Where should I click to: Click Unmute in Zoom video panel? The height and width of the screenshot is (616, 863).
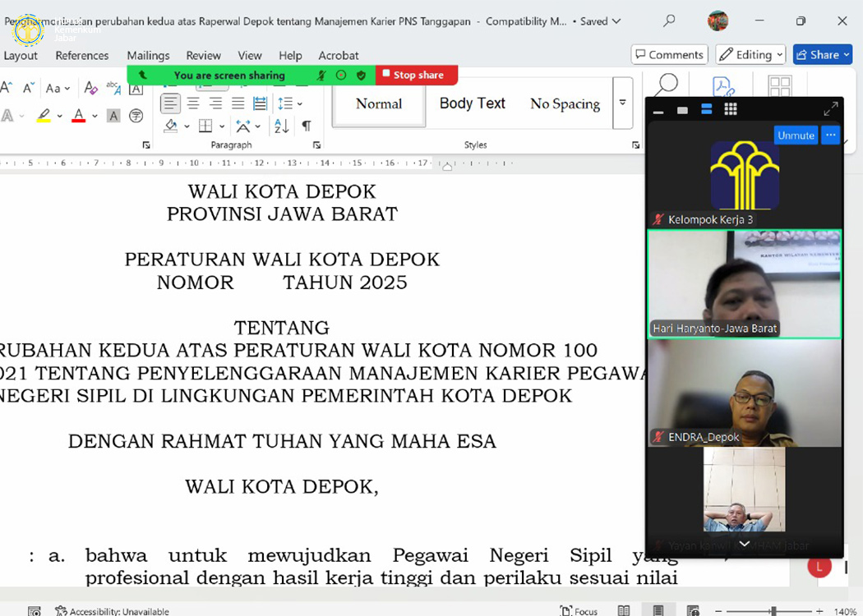(796, 136)
